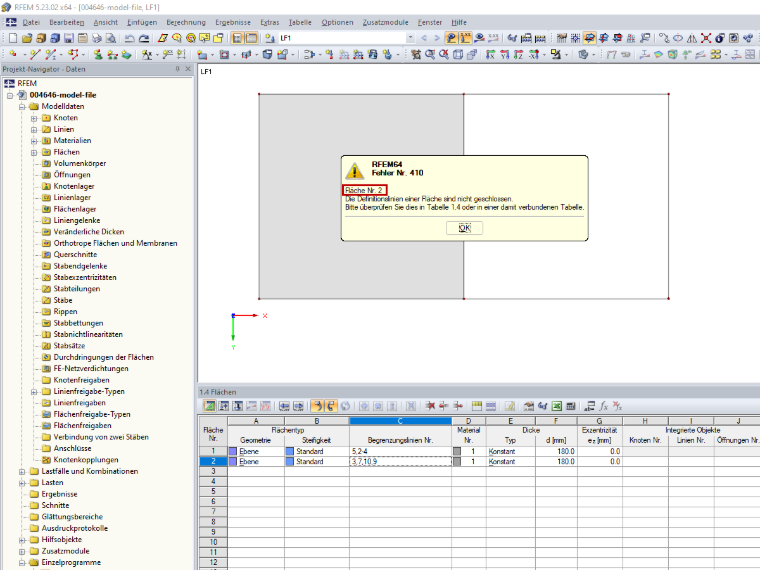Click the Print icon in toolbar
Image resolution: width=760 pixels, height=570 pixels.
point(97,38)
